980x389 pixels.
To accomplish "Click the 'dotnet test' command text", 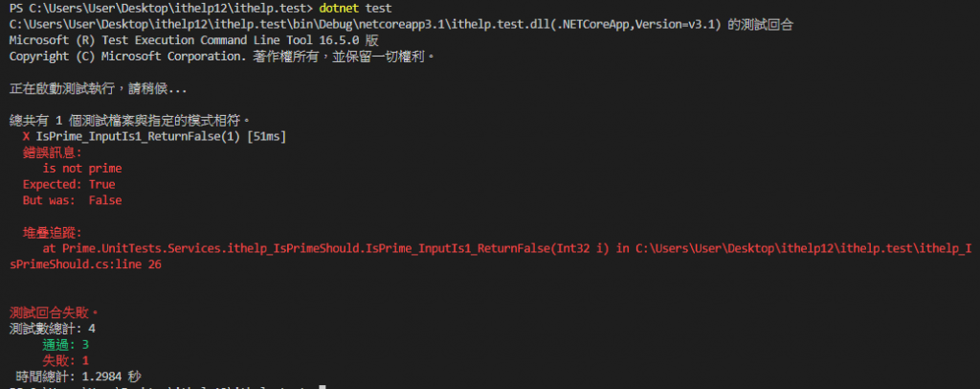I will [355, 9].
